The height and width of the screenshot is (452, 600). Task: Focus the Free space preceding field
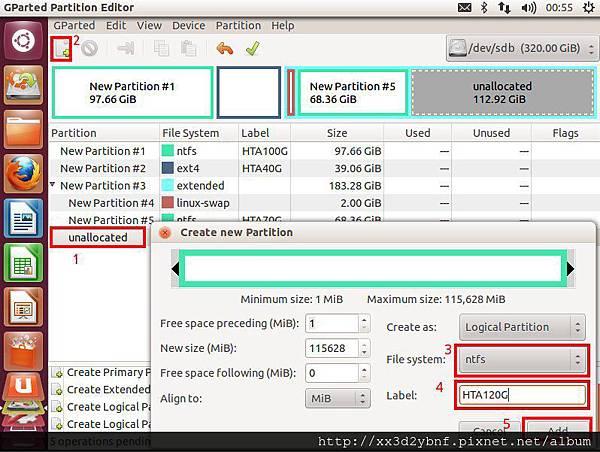[x=332, y=324]
